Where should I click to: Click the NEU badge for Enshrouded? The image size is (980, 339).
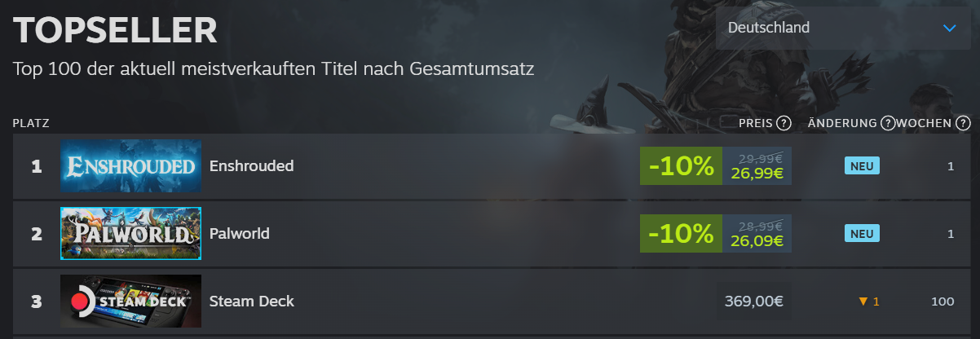click(862, 166)
